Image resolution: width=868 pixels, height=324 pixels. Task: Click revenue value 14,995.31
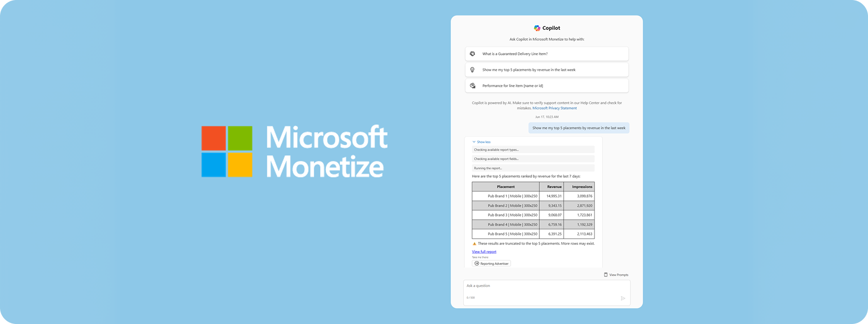point(554,196)
